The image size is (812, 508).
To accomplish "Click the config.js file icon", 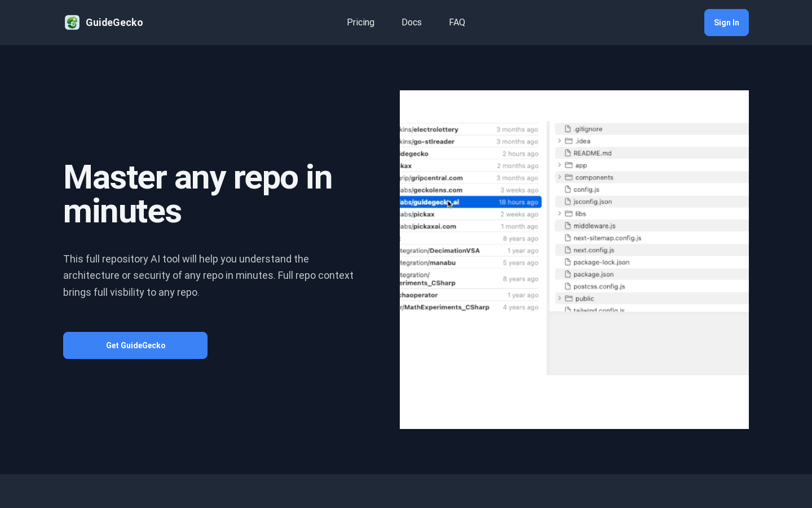I will [x=568, y=190].
